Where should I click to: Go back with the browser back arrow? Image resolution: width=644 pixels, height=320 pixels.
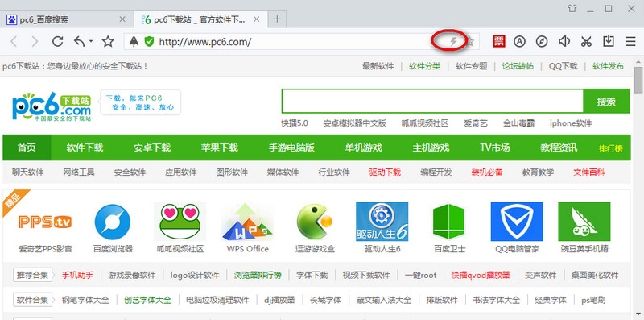tap(14, 41)
